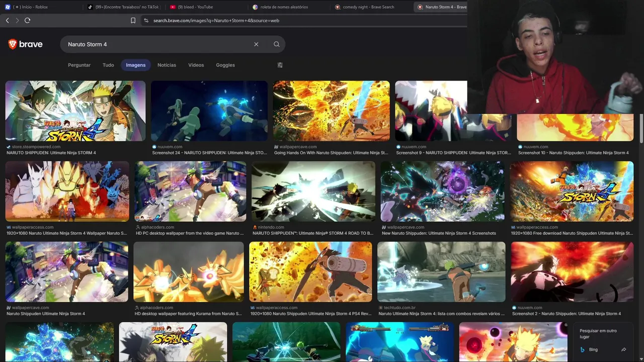This screenshot has width=644, height=362.
Task: Go back with the browser back arrow
Action: click(7, 20)
